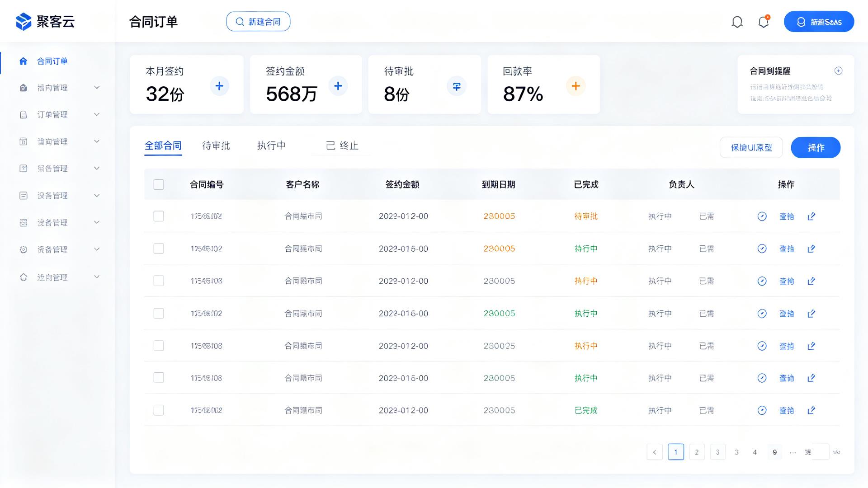868x488 pixels.
Task: Click the 签约金额 column header
Action: (x=402, y=184)
